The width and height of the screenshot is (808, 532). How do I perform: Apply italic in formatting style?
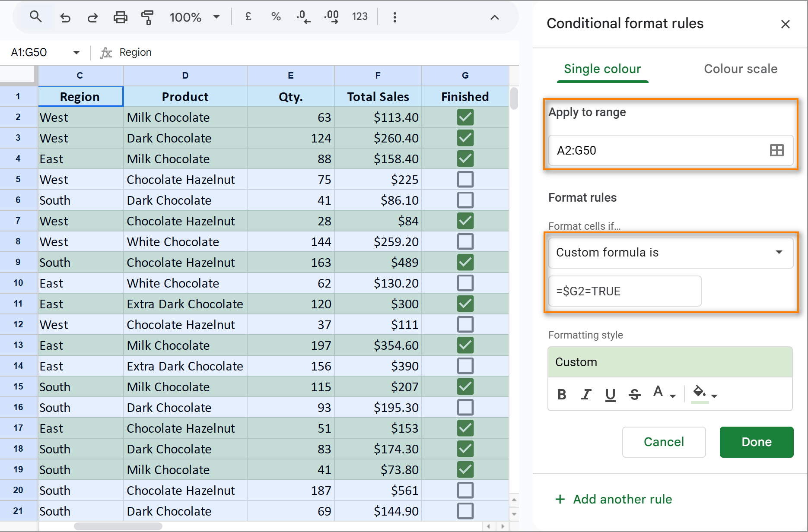[586, 394]
